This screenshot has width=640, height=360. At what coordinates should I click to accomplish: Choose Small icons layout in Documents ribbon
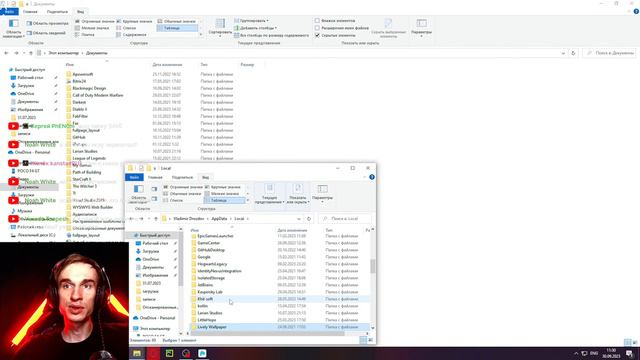(92, 28)
